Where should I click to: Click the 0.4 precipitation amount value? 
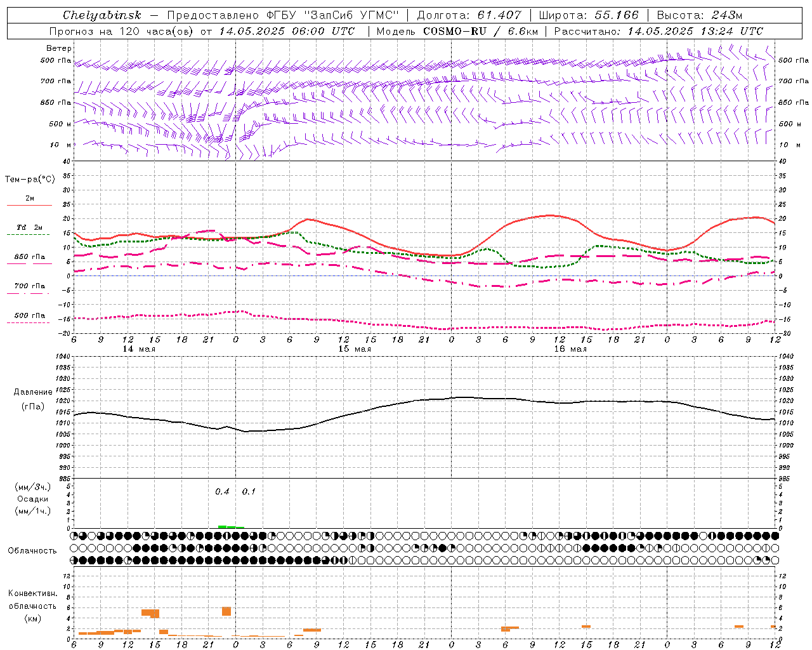[222, 492]
